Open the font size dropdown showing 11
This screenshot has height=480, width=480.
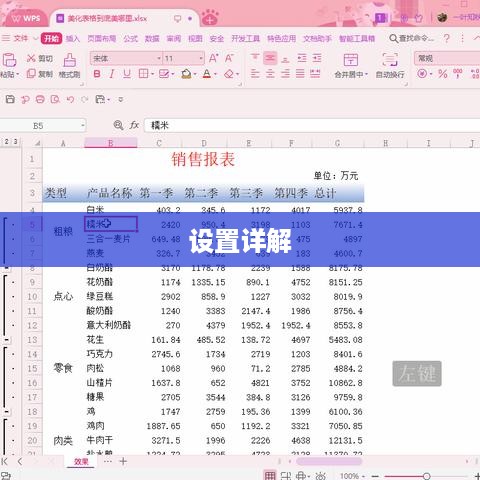[201, 59]
